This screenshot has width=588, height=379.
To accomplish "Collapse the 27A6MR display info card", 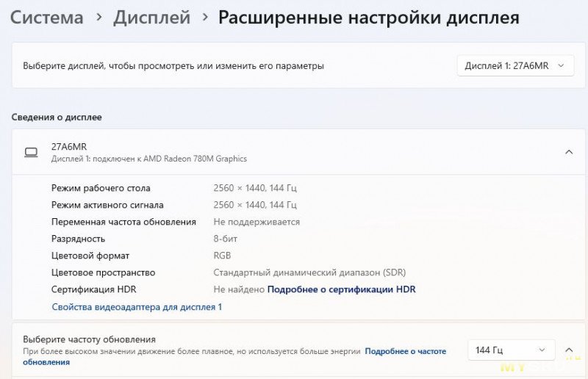I will tap(568, 152).
